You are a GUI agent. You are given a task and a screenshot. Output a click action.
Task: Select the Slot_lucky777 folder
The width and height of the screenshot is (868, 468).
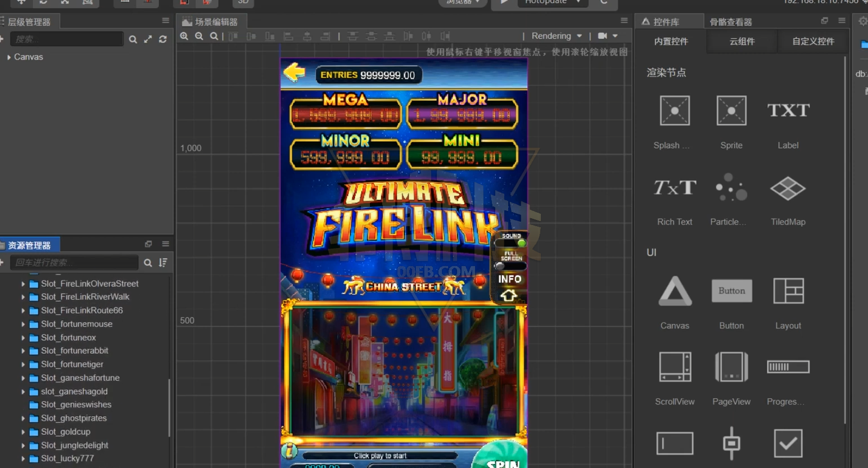coord(67,459)
